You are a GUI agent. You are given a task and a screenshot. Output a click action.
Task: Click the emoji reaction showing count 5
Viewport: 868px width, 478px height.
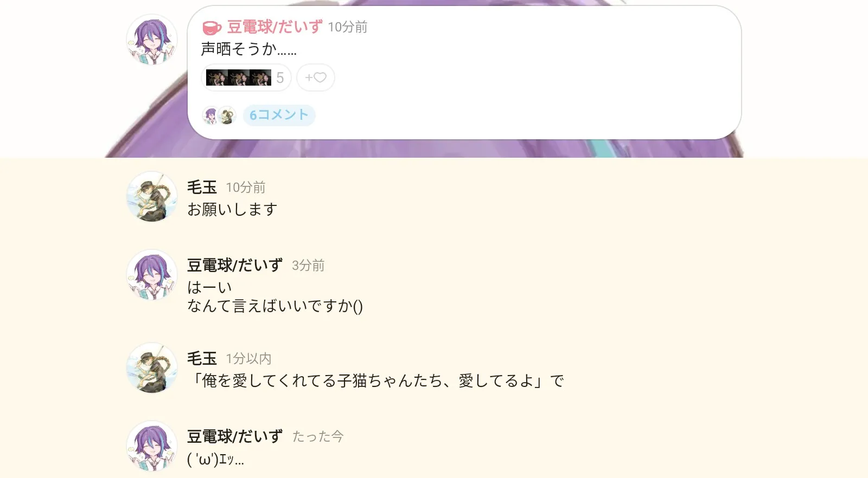246,77
